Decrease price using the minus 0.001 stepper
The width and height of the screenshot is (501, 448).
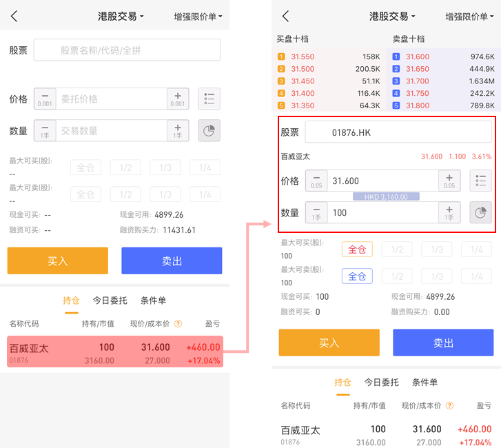(x=45, y=99)
